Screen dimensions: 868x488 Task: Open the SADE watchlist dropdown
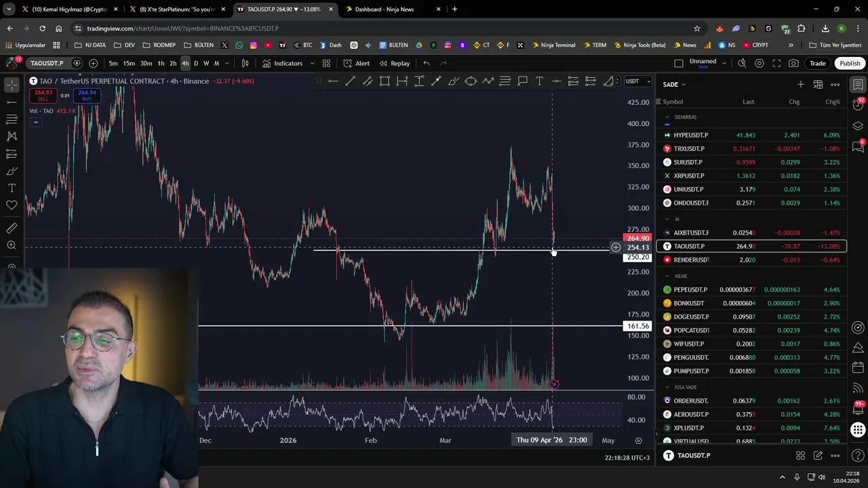click(x=674, y=84)
